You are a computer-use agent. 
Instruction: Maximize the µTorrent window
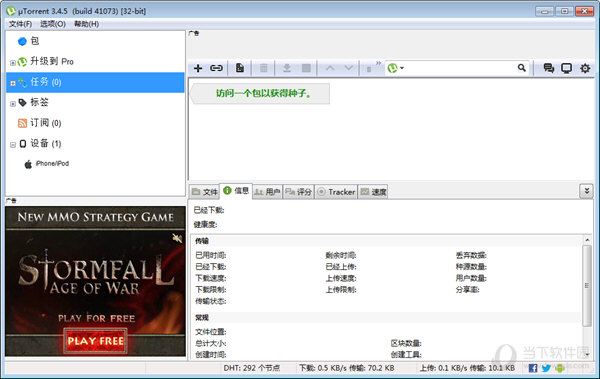tap(564, 11)
